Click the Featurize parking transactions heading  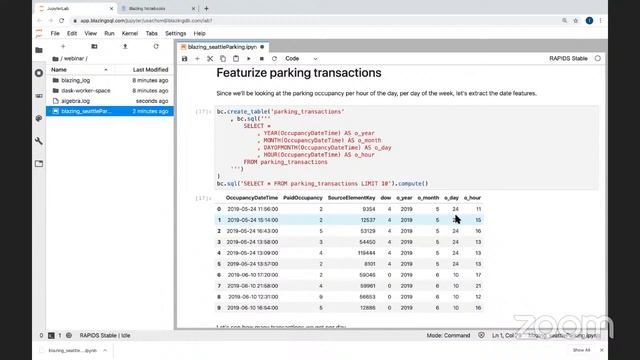pyautogui.click(x=299, y=73)
